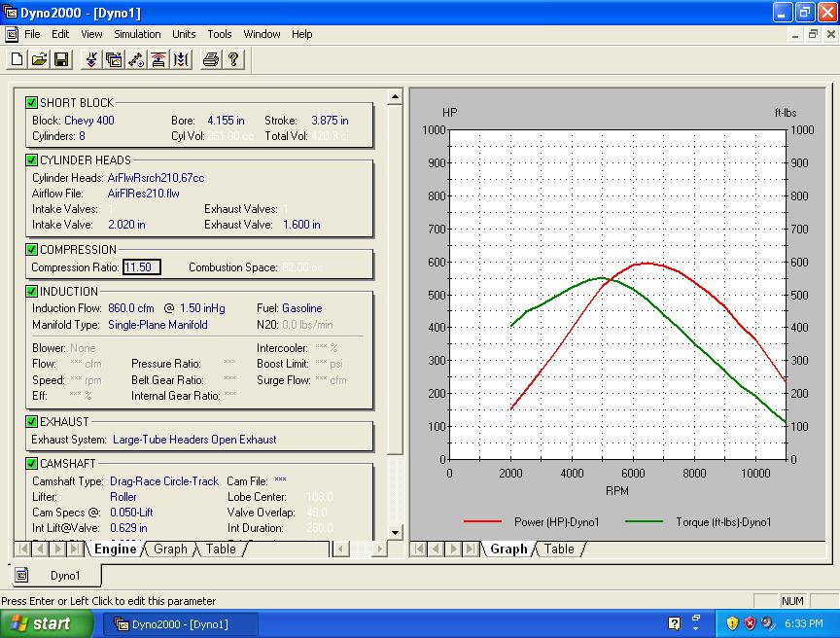Click the first toolbar icon after the Save icon
This screenshot has width=840, height=638.
pyautogui.click(x=91, y=60)
